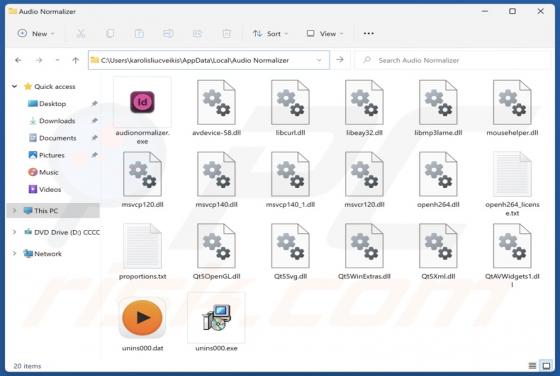The image size is (560, 376).
Task: Expand the DVD Drive (D:) node
Action: pyautogui.click(x=15, y=232)
